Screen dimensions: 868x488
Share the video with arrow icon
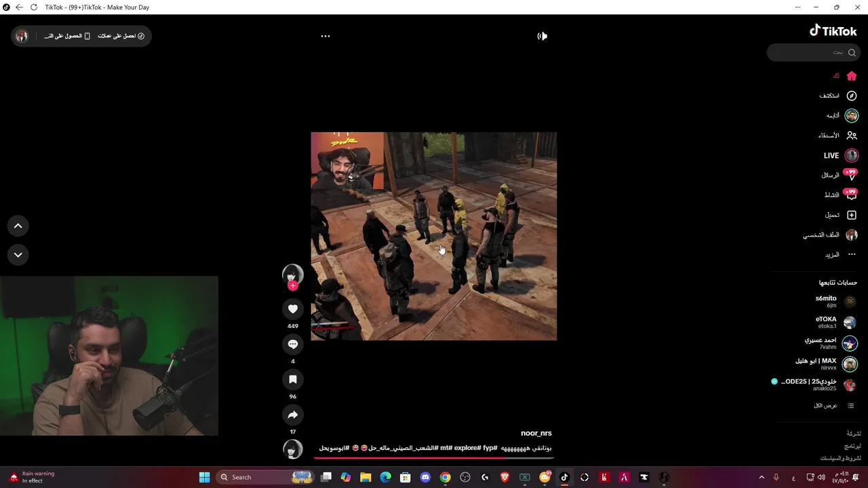[293, 415]
